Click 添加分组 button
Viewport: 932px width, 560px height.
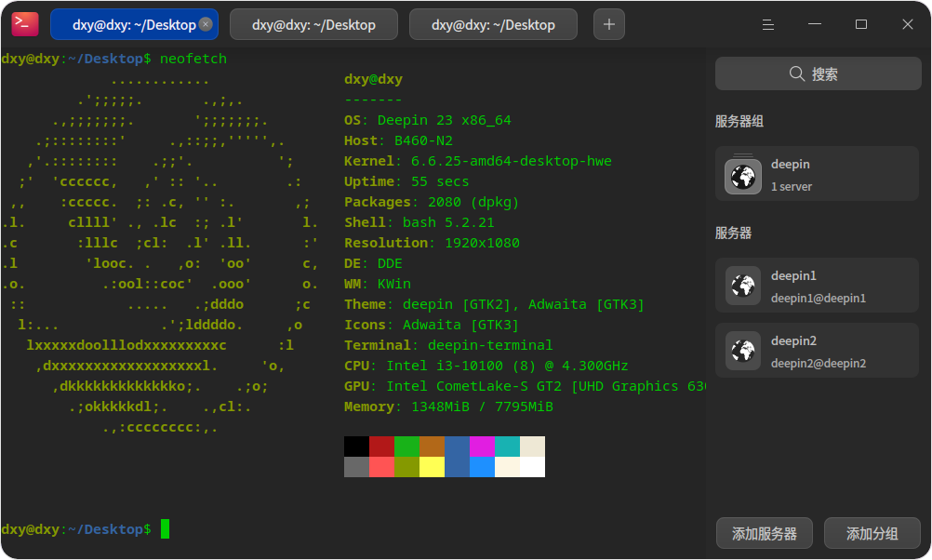[872, 533]
